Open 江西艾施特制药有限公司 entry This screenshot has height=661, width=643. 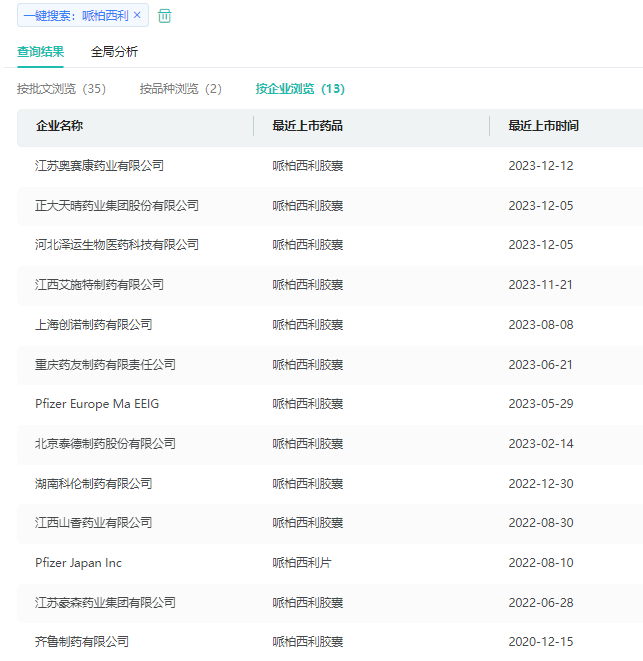[x=100, y=285]
